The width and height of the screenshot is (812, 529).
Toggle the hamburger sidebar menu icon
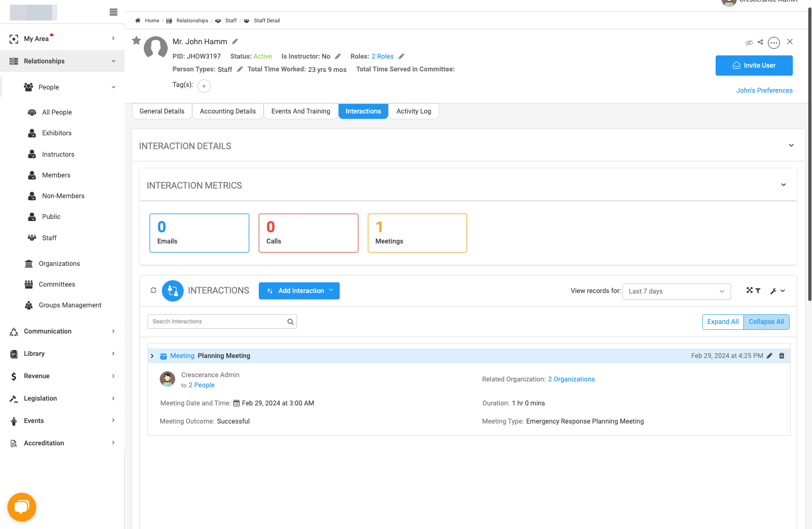click(x=113, y=12)
